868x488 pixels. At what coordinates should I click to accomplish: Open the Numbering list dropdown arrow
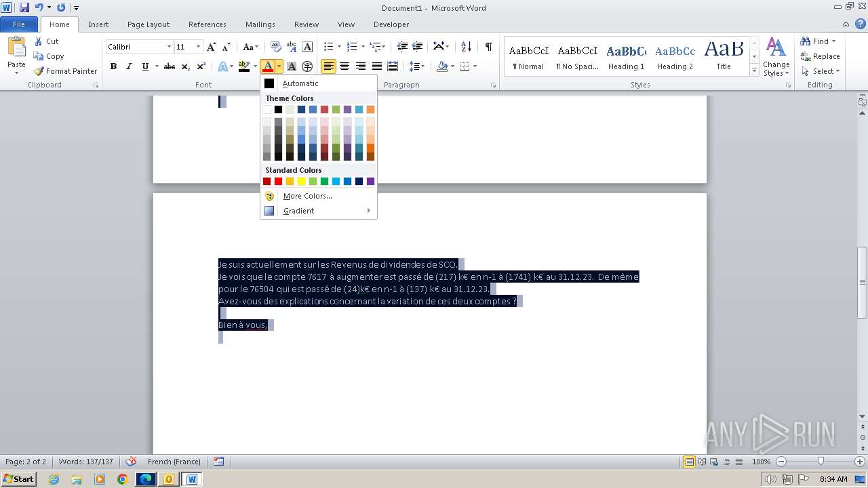pos(363,47)
